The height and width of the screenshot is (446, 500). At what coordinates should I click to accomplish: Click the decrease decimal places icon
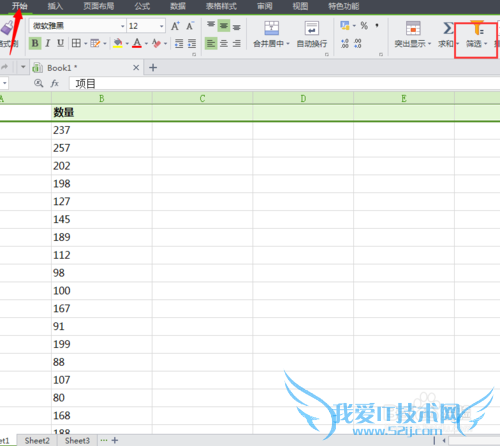point(357,43)
